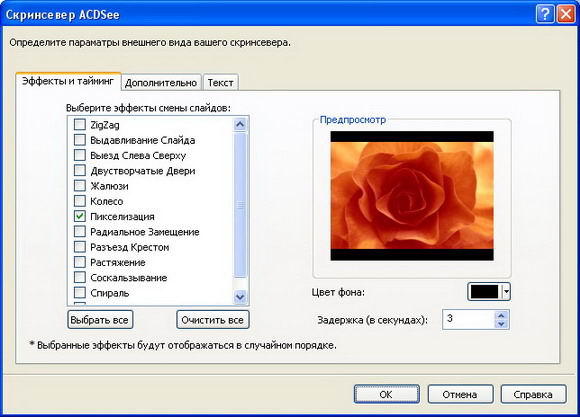Screen dimensions: 580x417
Task: Decrease delay seconds with down spinner arrow
Action: tap(502, 324)
